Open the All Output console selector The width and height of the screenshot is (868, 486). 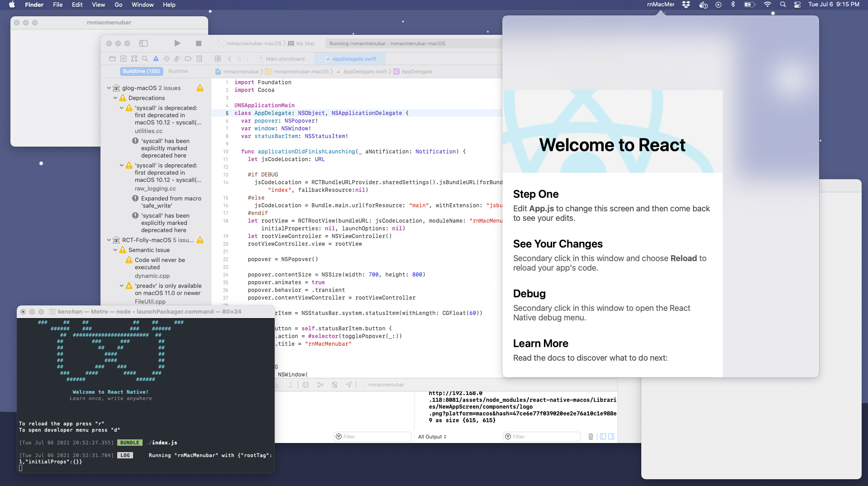pyautogui.click(x=432, y=437)
